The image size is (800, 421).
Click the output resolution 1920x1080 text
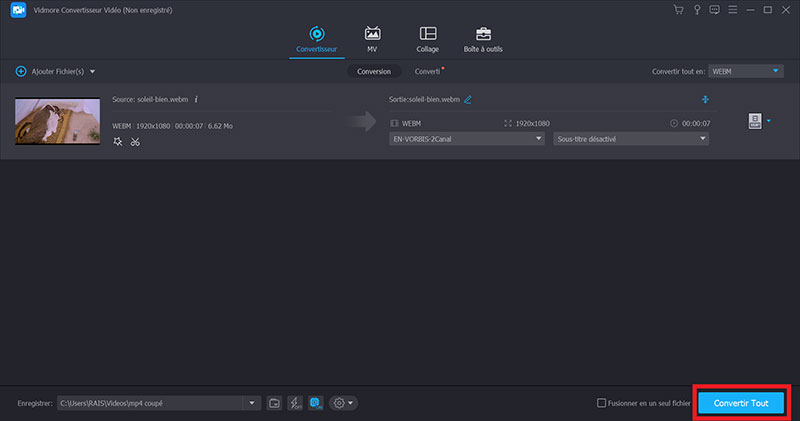(533, 123)
